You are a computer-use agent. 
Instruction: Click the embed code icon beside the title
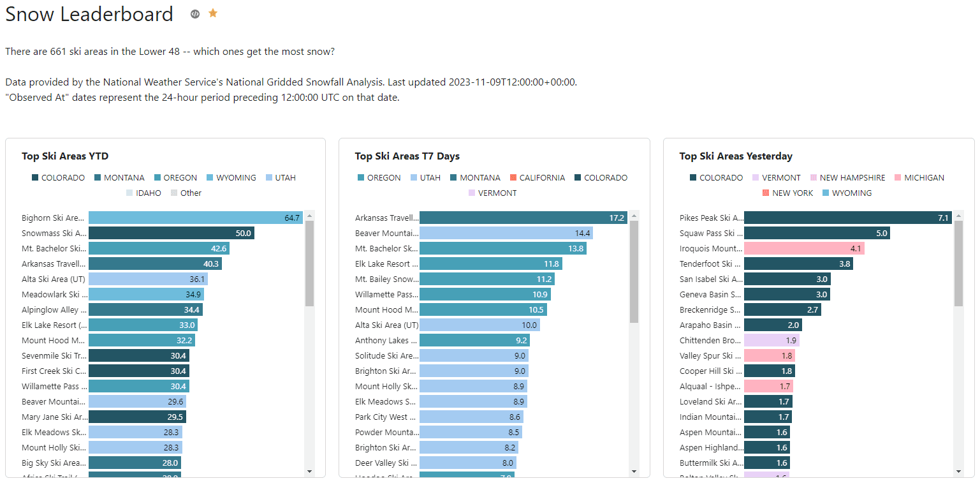pyautogui.click(x=195, y=14)
